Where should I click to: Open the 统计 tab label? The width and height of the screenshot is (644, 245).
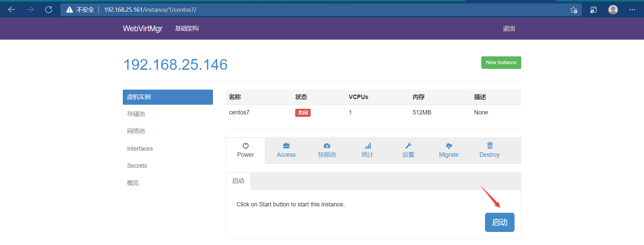click(x=368, y=155)
